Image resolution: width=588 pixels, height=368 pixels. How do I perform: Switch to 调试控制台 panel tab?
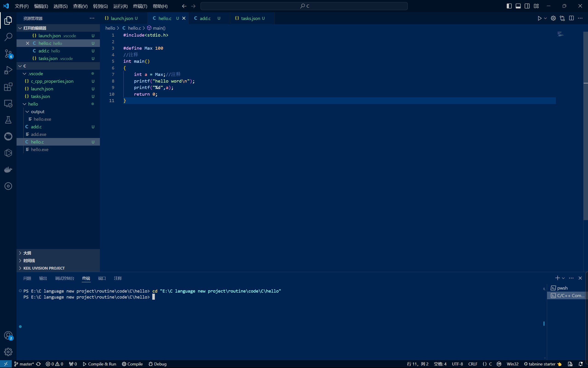65,278
